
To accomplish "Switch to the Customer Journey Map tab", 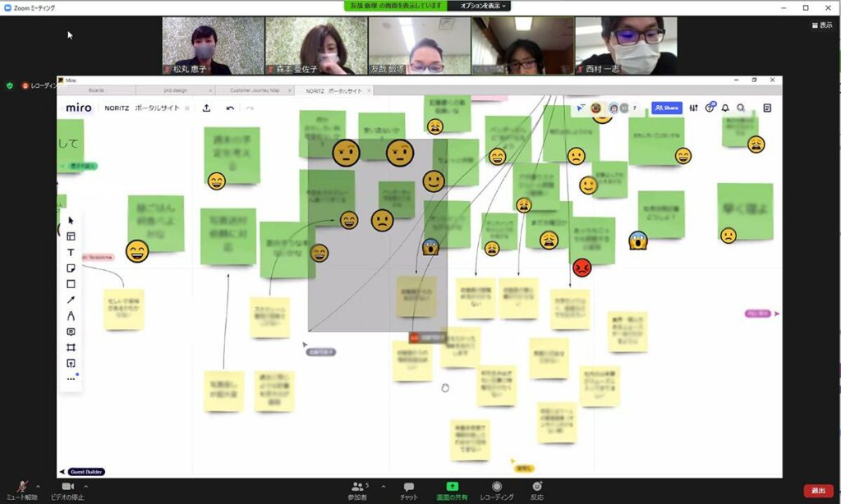I will (255, 90).
